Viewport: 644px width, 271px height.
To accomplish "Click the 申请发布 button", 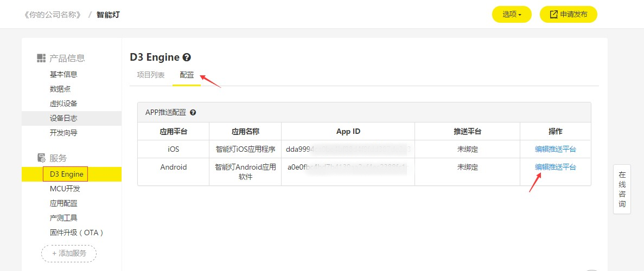I will (568, 15).
